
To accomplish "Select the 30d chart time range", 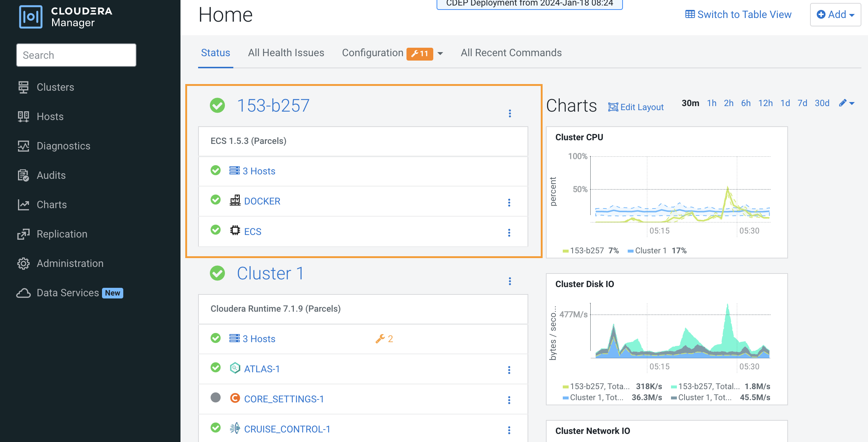I will pyautogui.click(x=822, y=103).
